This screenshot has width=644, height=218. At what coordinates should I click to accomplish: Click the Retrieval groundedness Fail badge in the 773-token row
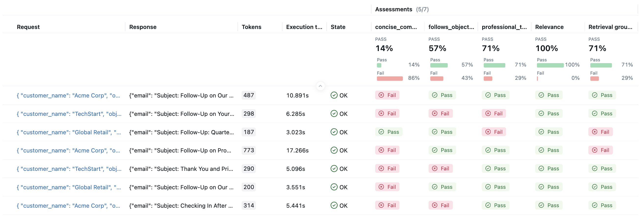[x=600, y=150]
